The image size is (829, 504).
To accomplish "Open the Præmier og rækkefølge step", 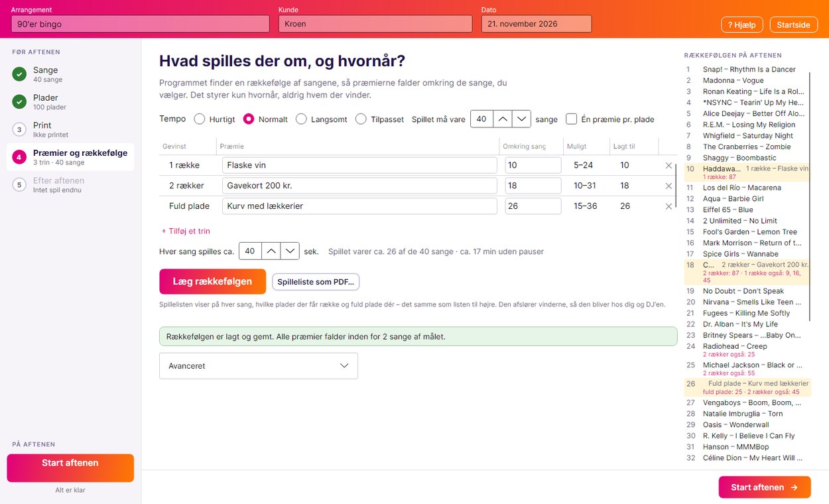I will pos(70,157).
